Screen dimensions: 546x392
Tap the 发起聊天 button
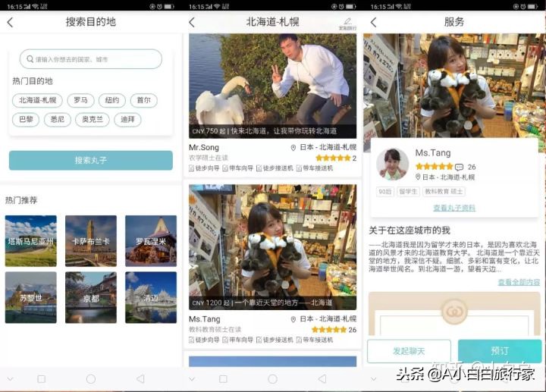409,351
